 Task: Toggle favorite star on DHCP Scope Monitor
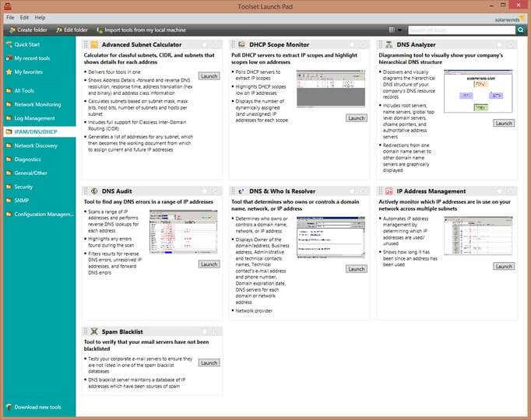(352, 44)
